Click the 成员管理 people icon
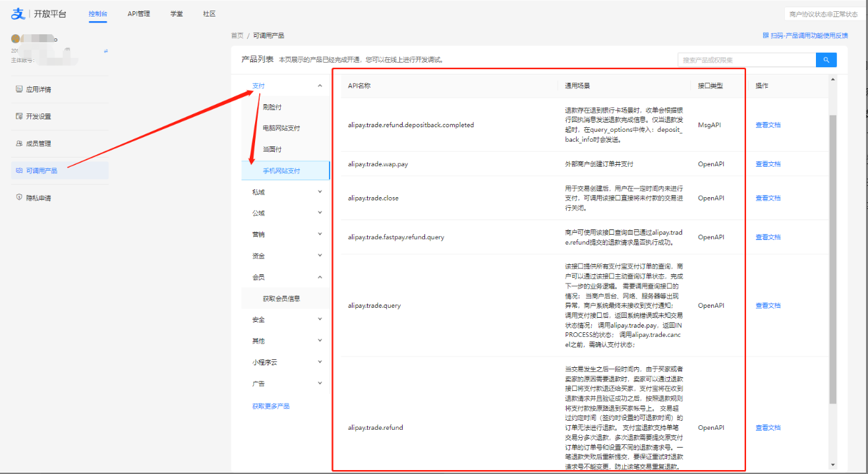This screenshot has width=868, height=474. (x=19, y=143)
